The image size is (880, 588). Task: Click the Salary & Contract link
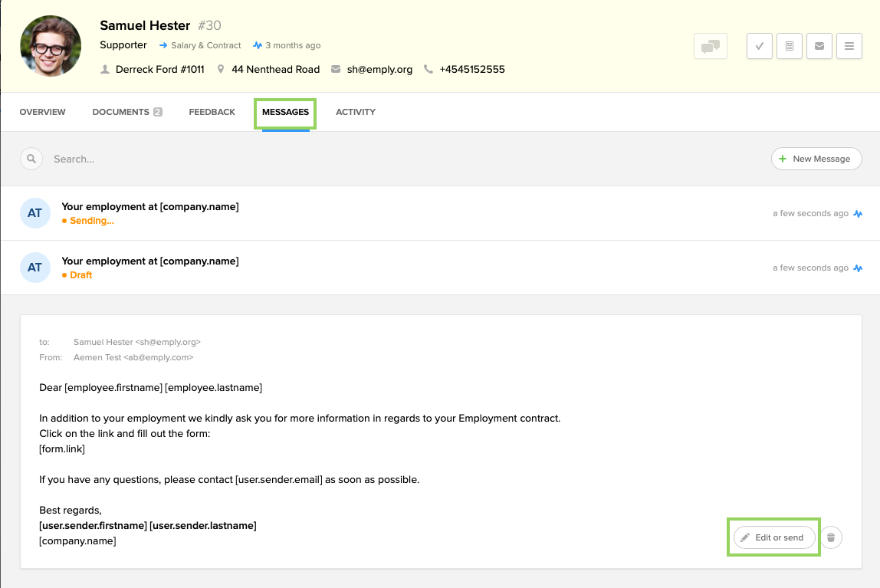tap(205, 45)
